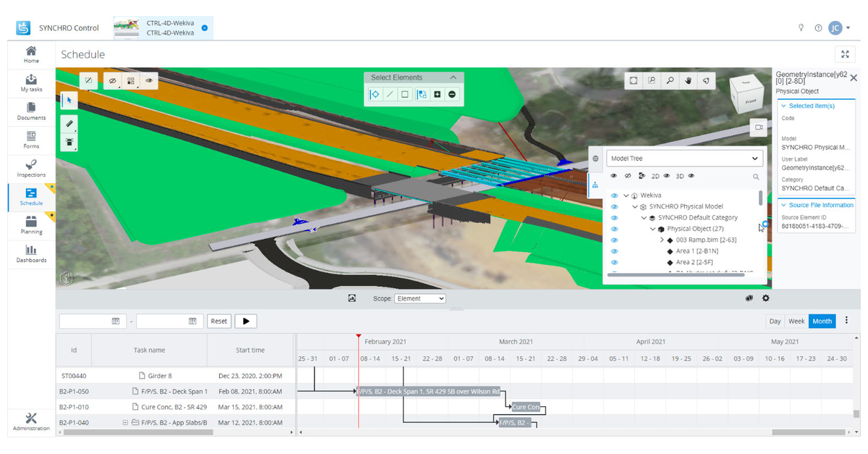The width and height of the screenshot is (868, 454).
Task: Click the Front face of the navigation cube
Action: coord(751,102)
